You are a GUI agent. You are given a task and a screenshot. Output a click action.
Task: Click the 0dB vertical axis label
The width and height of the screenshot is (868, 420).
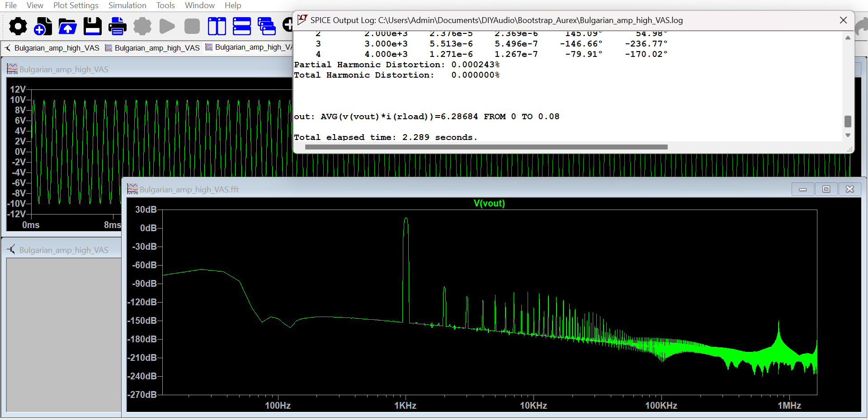(148, 228)
